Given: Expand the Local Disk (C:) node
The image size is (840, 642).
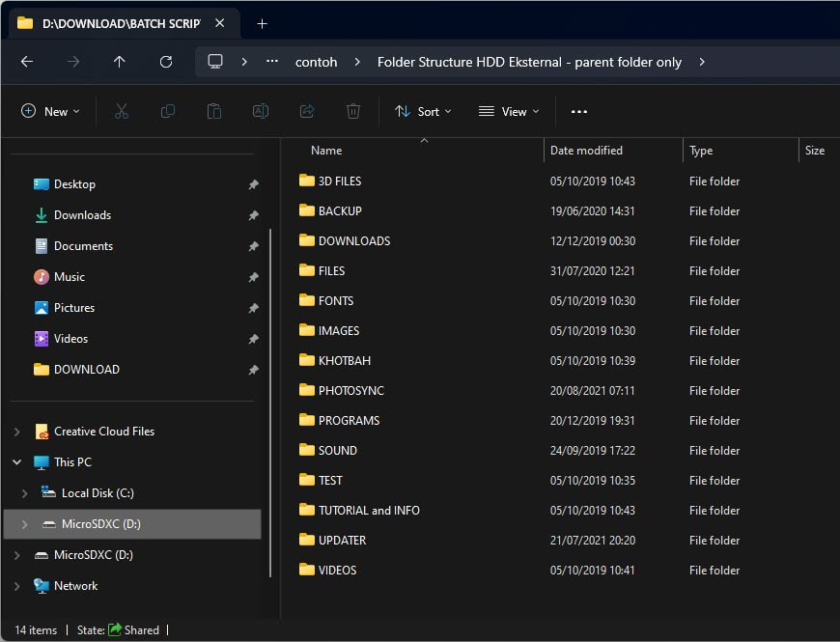Looking at the screenshot, I should click(x=25, y=493).
